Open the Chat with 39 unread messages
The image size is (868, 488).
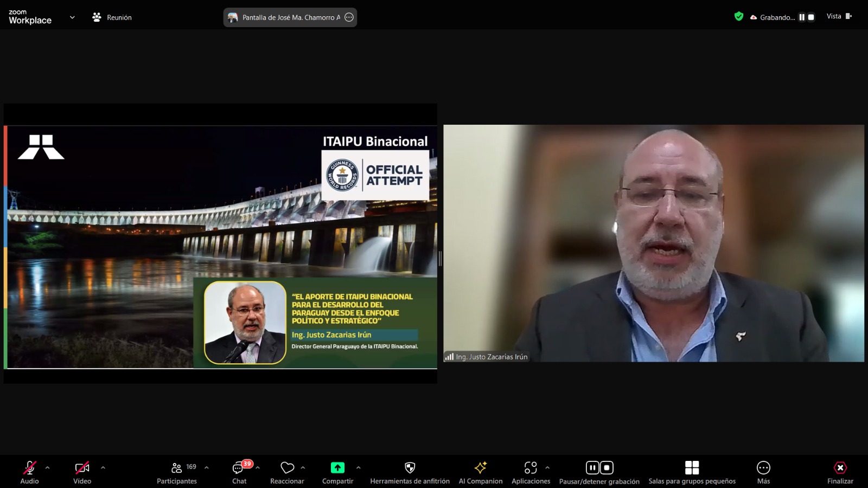[239, 472]
